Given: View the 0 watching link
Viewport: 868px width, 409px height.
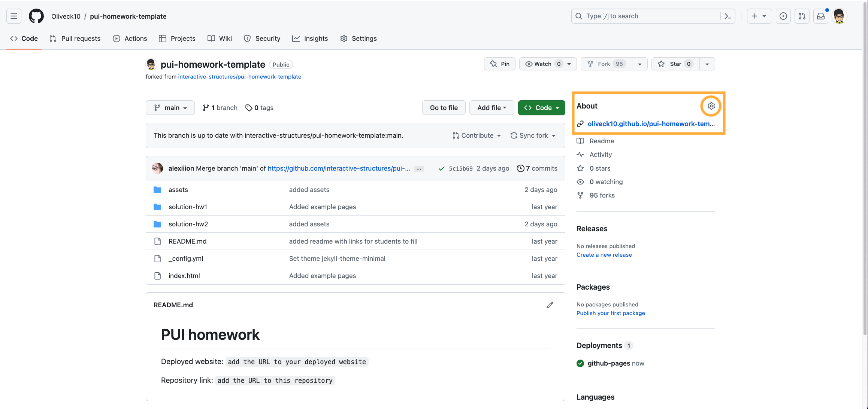Looking at the screenshot, I should click(599, 182).
